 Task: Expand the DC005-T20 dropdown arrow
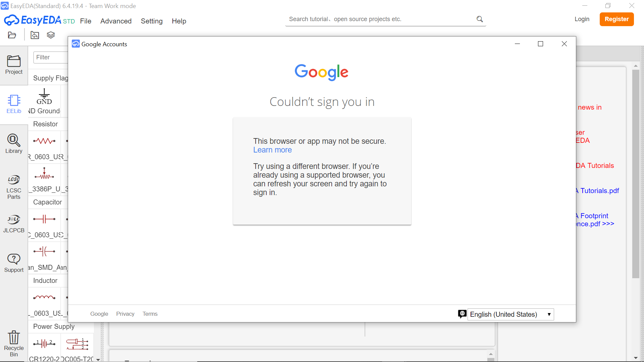(98, 359)
